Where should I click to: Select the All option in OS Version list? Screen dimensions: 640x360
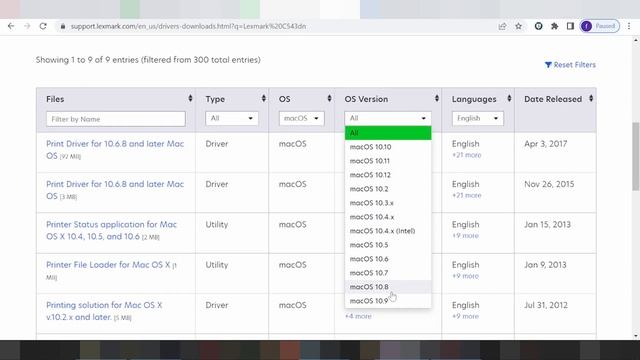pyautogui.click(x=388, y=133)
